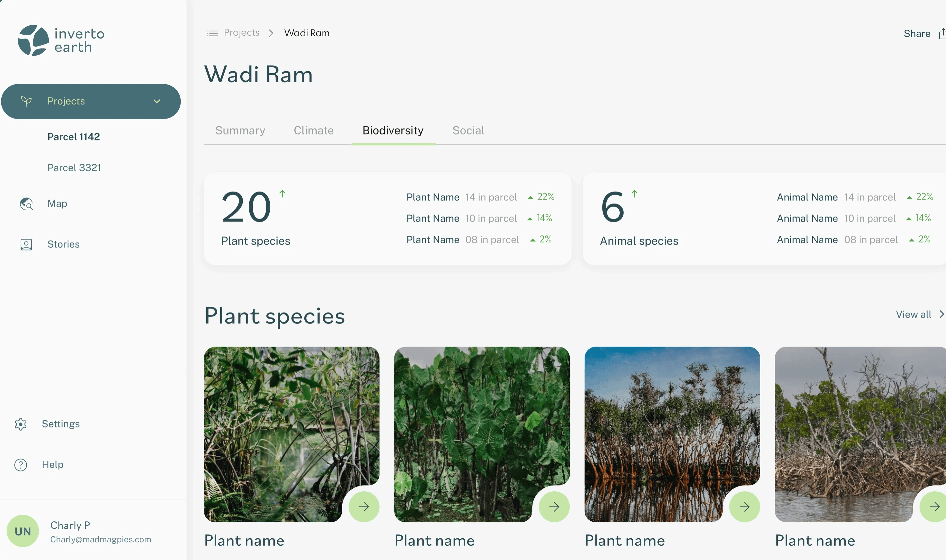Open Parcel 3321 in the sidebar
Screen dimensions: 946x560
(74, 168)
